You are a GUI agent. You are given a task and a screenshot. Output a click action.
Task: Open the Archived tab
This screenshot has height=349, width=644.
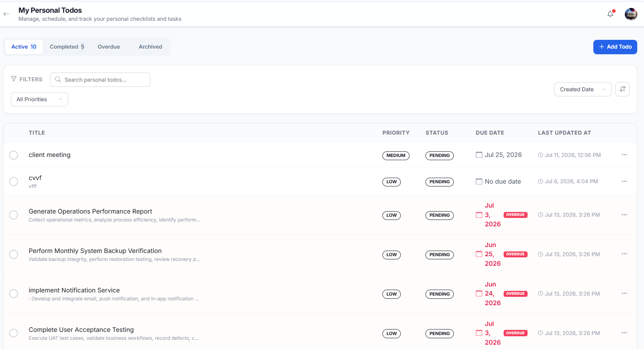click(150, 47)
